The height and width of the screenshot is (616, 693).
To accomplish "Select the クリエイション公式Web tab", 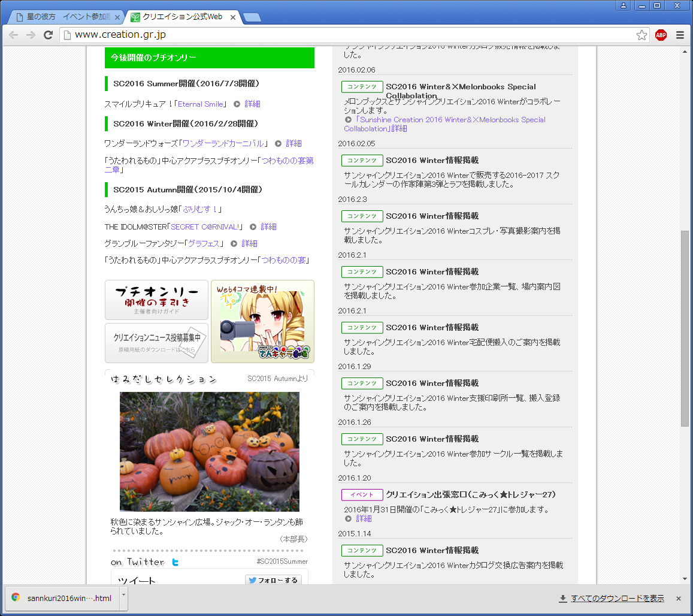I will [182, 17].
